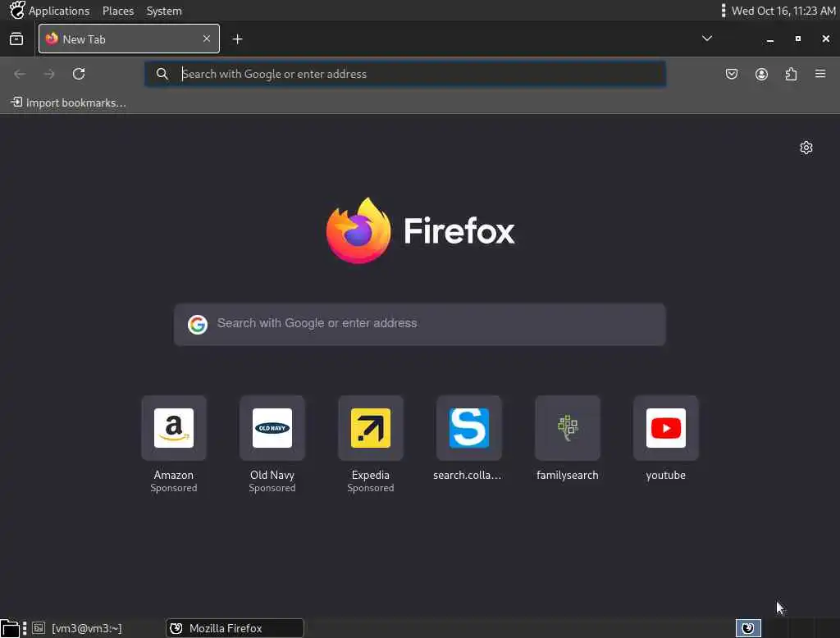
Task: Click the Expedia label text
Action: pos(370,475)
